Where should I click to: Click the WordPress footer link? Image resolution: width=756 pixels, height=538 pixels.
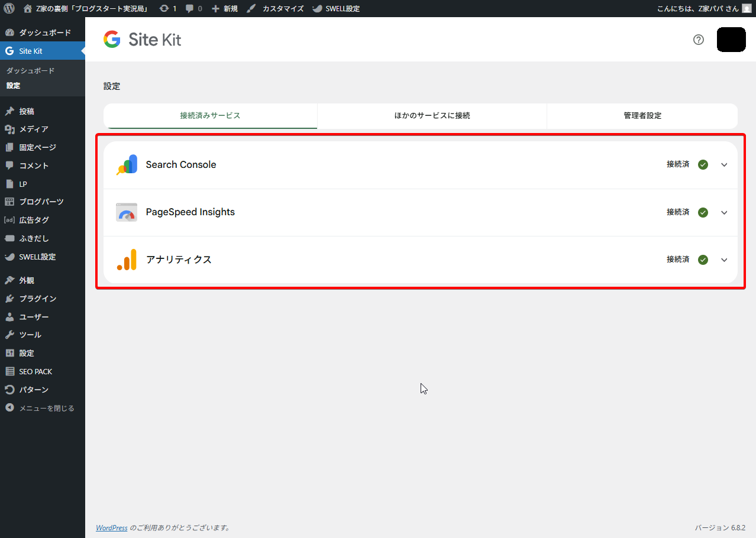click(112, 527)
